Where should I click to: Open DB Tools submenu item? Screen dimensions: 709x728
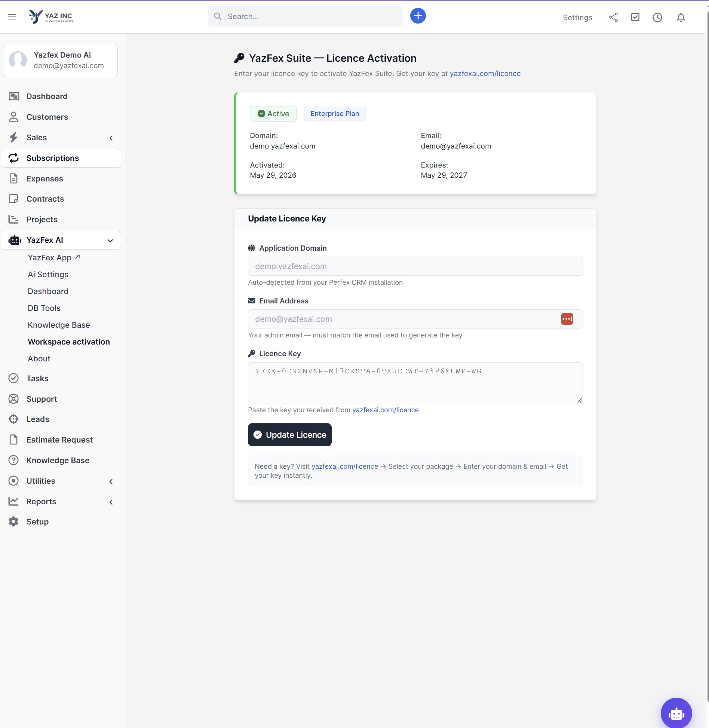pos(44,308)
